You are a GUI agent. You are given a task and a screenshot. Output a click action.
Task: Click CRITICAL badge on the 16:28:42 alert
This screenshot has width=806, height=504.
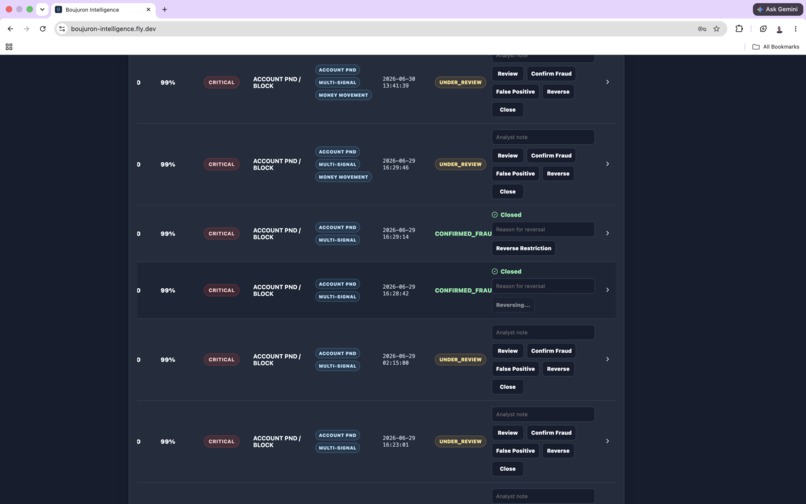[x=221, y=290]
